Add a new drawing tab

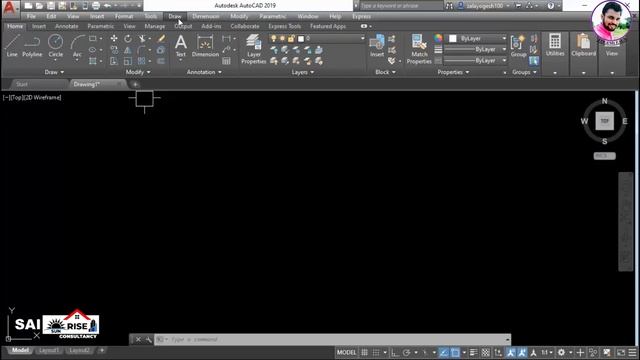(x=135, y=84)
